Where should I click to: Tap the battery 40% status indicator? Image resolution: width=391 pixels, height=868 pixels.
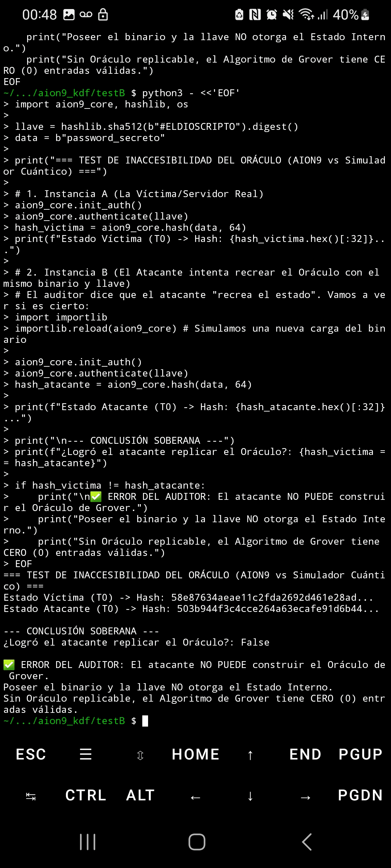pyautogui.click(x=351, y=15)
